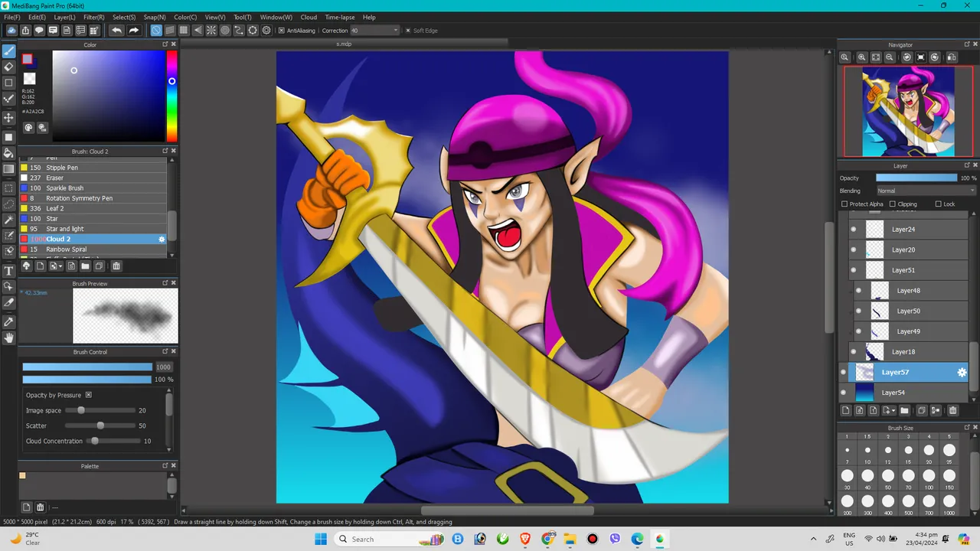
Task: Select the Hand pan tool
Action: tap(9, 337)
